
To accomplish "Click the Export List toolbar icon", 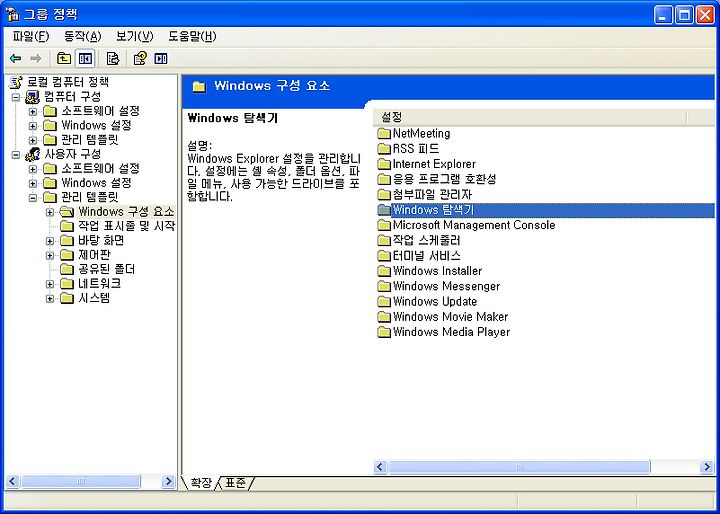I will pyautogui.click(x=112, y=58).
